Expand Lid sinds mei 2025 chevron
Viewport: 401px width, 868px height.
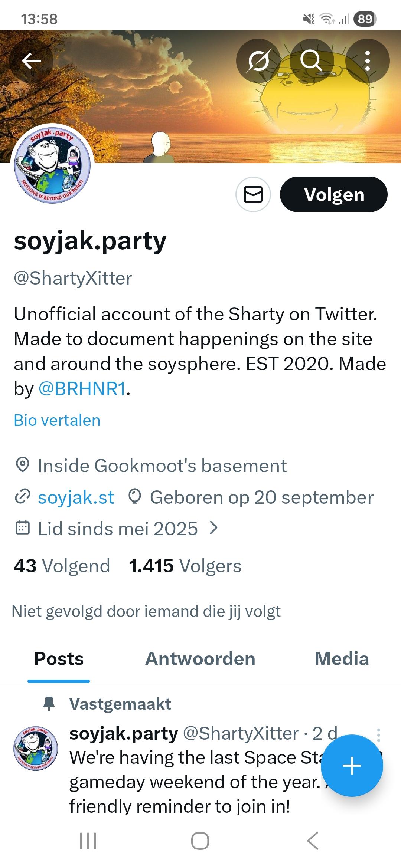coord(213,528)
